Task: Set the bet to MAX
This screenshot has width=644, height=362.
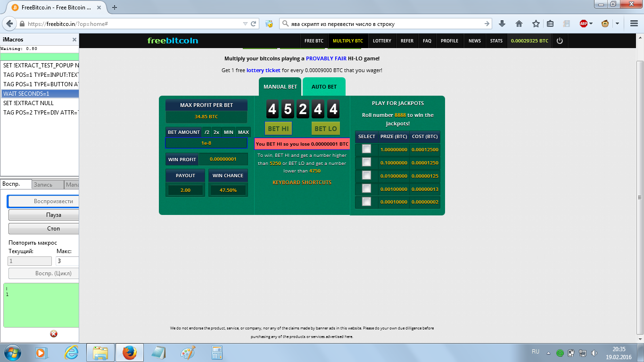Action: pos(243,132)
